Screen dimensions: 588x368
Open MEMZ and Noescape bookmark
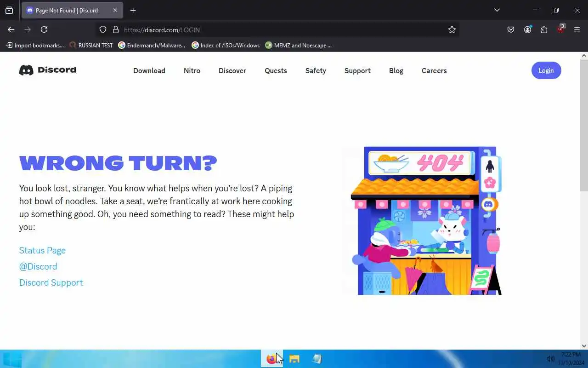point(299,45)
